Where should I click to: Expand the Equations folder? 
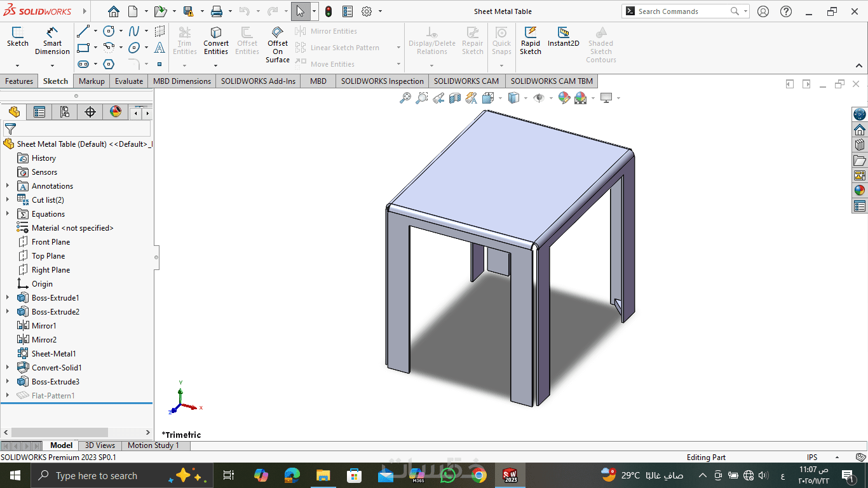8,214
